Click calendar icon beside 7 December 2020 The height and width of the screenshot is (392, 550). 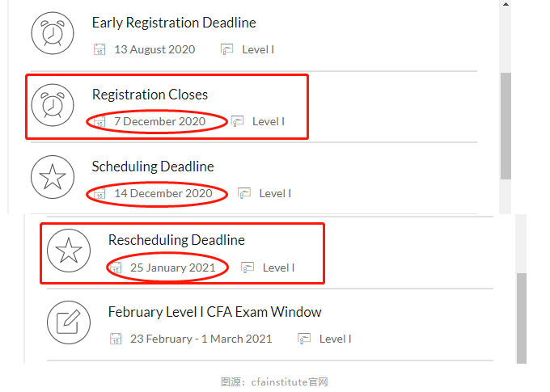tap(99, 122)
